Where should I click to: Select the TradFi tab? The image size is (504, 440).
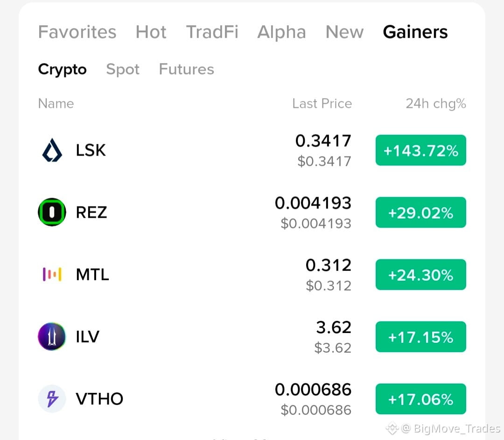212,32
